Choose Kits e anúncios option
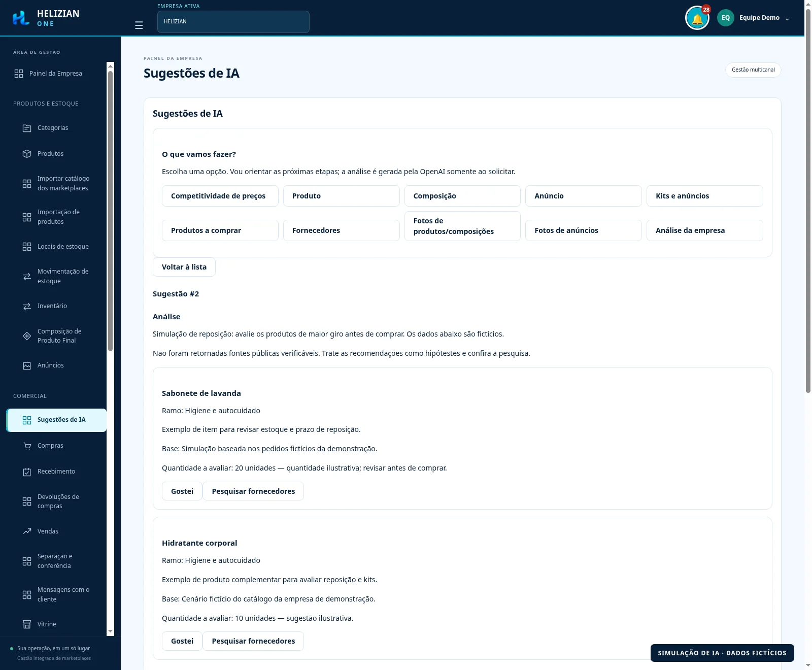Viewport: 812px width, 670px height. [705, 196]
